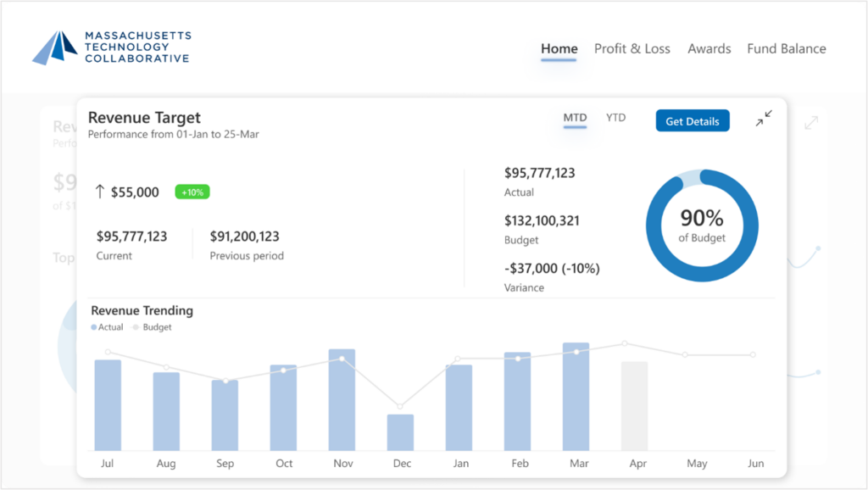The height and width of the screenshot is (490, 868).
Task: Toggle the Budget legend entry
Action: tap(153, 327)
